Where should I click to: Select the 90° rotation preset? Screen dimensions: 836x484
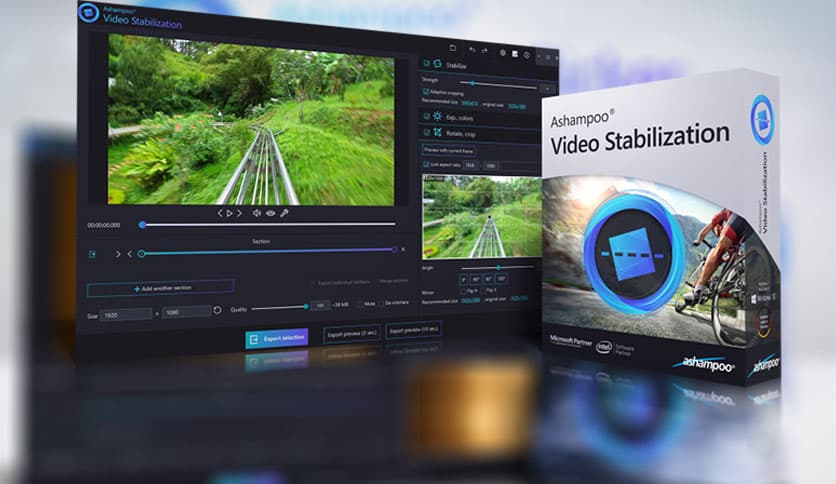[488, 279]
